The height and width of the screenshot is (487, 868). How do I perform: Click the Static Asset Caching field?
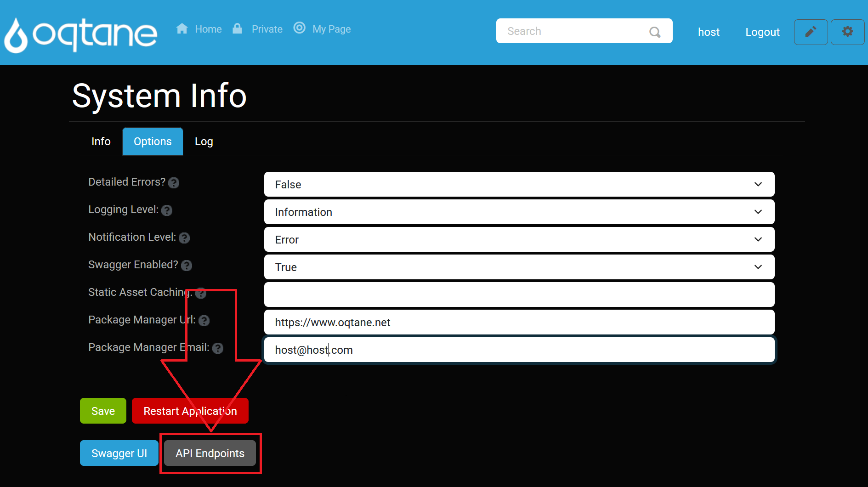[x=519, y=294]
